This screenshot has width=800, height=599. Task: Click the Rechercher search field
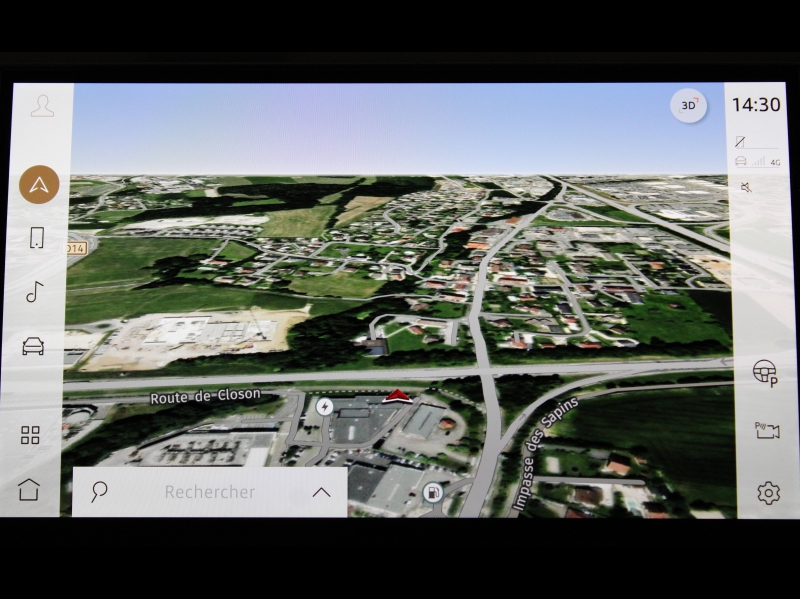click(210, 492)
